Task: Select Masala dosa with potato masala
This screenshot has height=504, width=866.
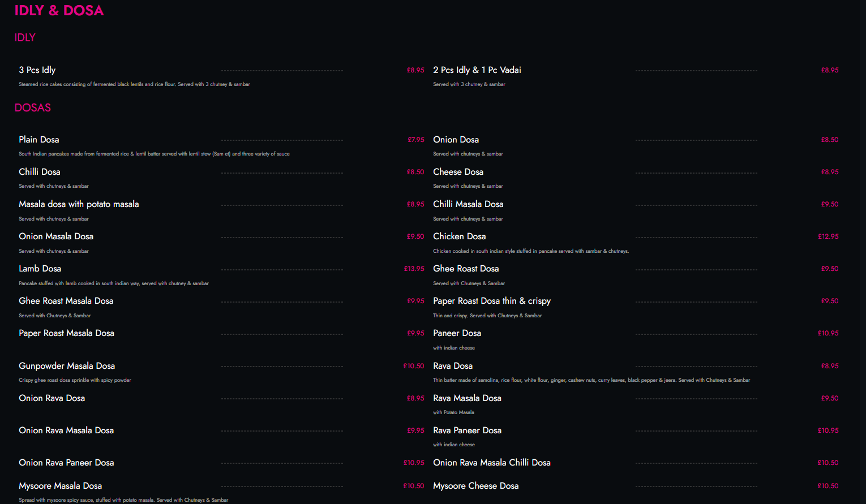Action: pyautogui.click(x=79, y=204)
